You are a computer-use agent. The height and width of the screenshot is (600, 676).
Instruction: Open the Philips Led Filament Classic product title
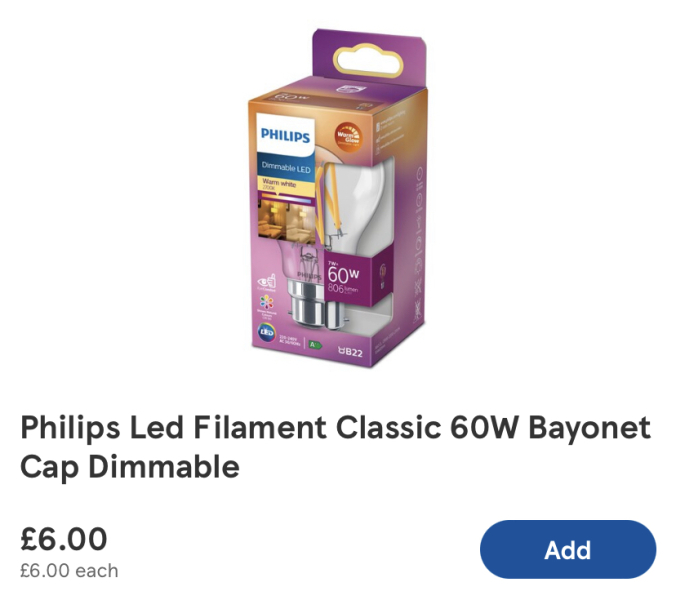pyautogui.click(x=335, y=447)
